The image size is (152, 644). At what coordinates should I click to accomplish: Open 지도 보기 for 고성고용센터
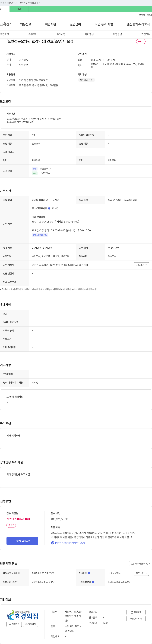[142, 573]
